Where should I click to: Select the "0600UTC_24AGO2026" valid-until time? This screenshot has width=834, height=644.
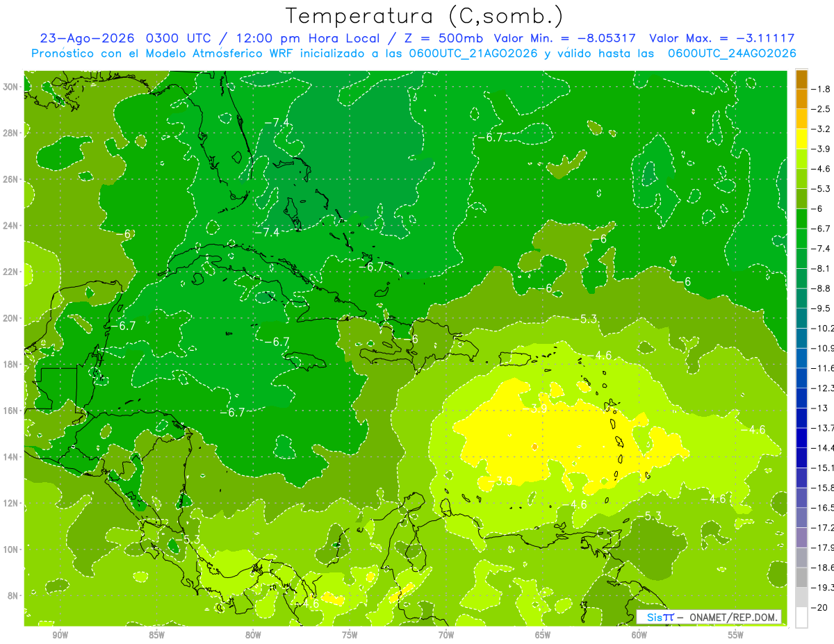click(x=731, y=53)
